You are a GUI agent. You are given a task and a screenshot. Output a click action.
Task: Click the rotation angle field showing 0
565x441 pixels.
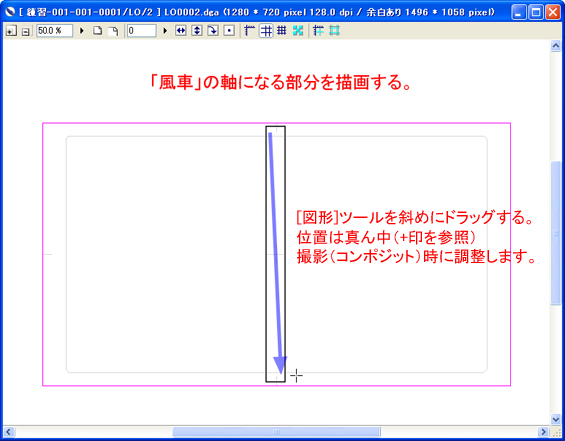[142, 31]
